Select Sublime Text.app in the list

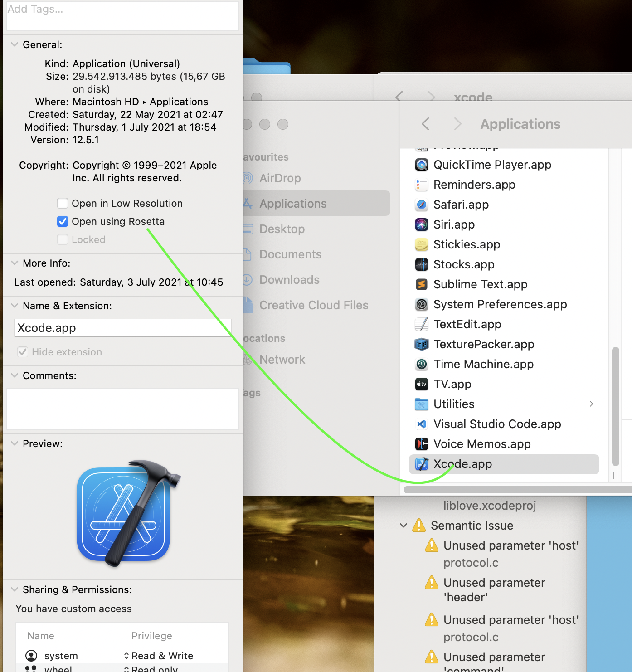pyautogui.click(x=504, y=284)
